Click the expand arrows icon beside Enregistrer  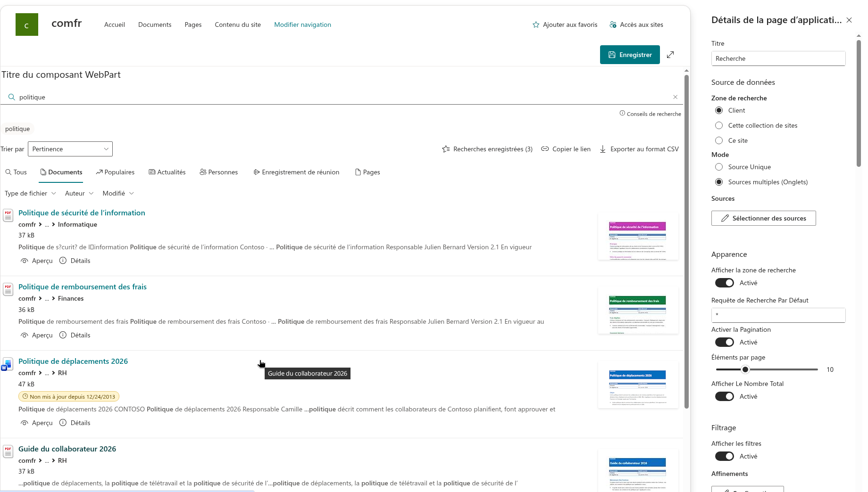pos(670,55)
